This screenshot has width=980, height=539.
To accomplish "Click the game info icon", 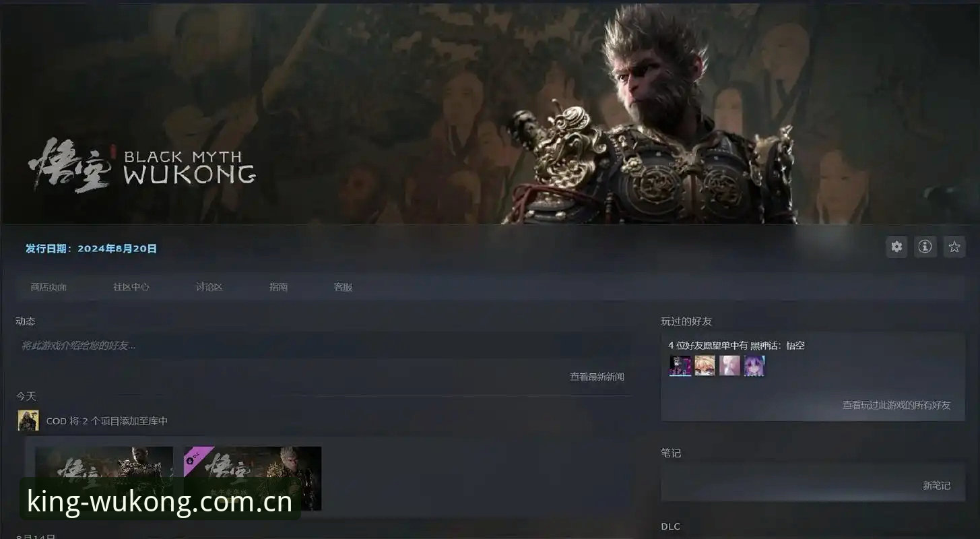I will 925,247.
